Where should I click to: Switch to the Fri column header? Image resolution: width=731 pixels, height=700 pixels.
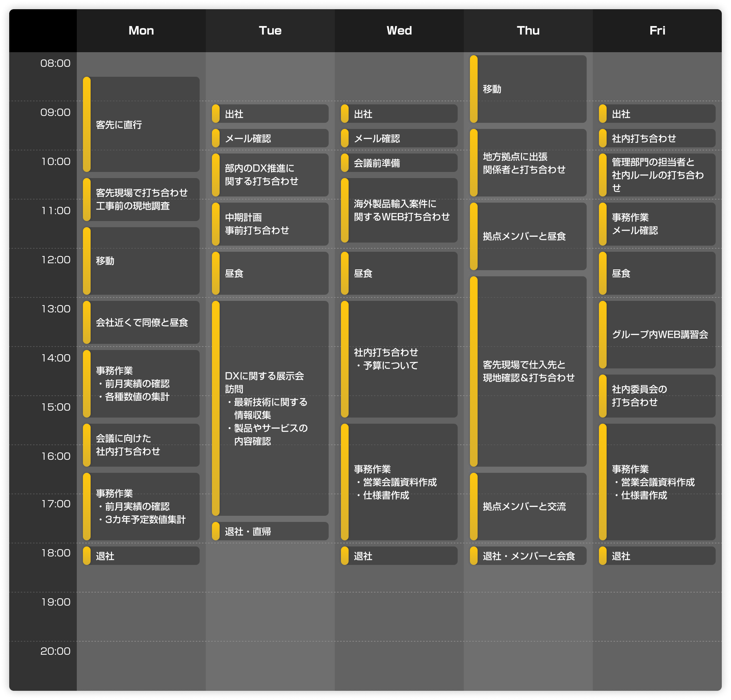pyautogui.click(x=657, y=30)
